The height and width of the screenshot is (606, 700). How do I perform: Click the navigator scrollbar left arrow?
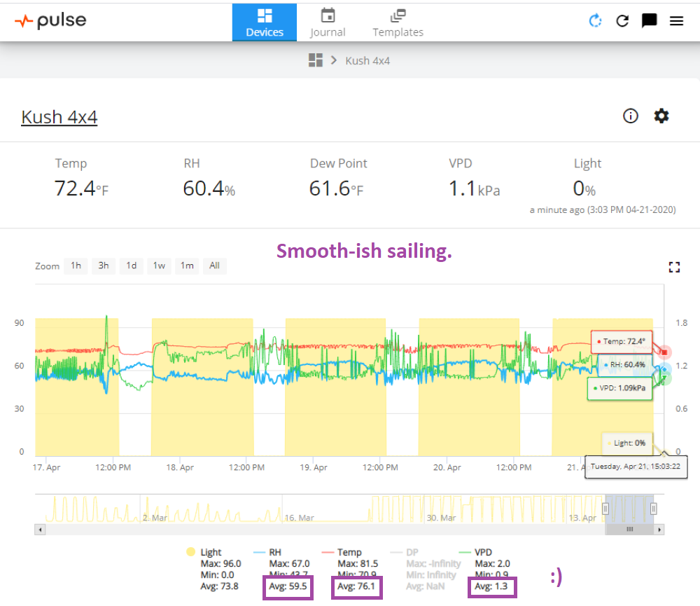coord(40,530)
